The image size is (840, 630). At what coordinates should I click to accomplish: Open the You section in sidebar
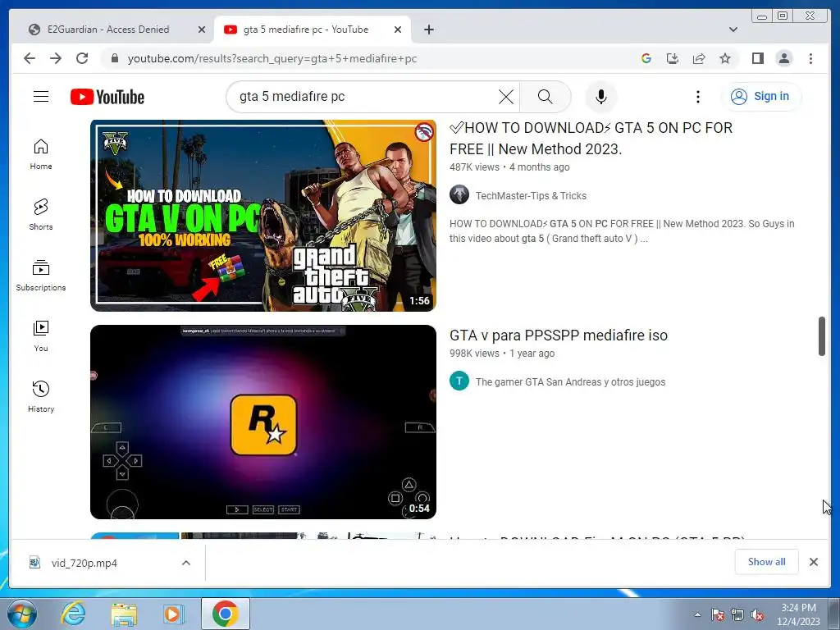pyautogui.click(x=41, y=336)
